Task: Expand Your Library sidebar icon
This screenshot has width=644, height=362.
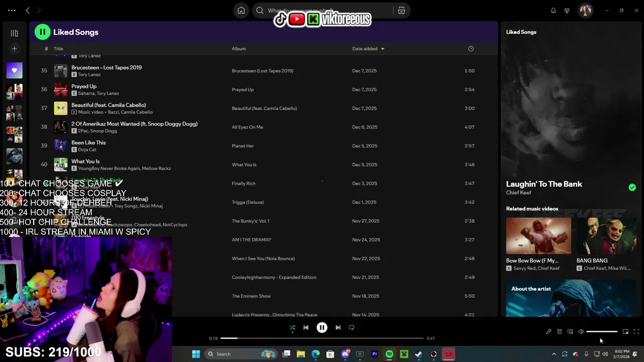Action: 14,33
